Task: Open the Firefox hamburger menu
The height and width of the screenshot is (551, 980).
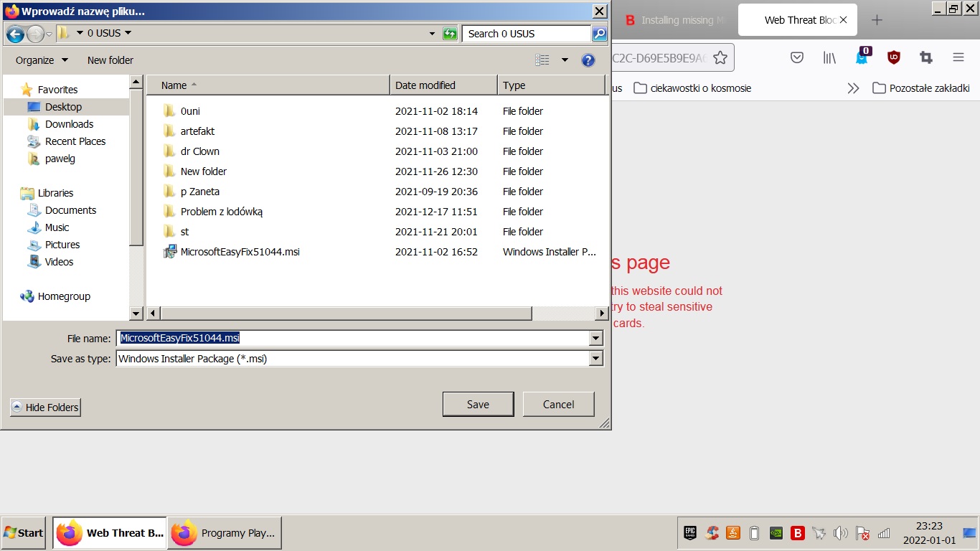Action: point(958,57)
